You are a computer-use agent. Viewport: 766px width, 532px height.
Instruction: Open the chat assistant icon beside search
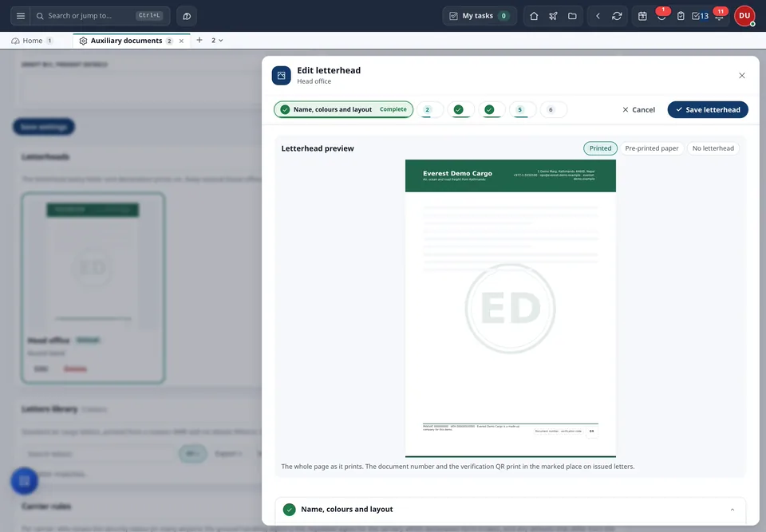[187, 16]
